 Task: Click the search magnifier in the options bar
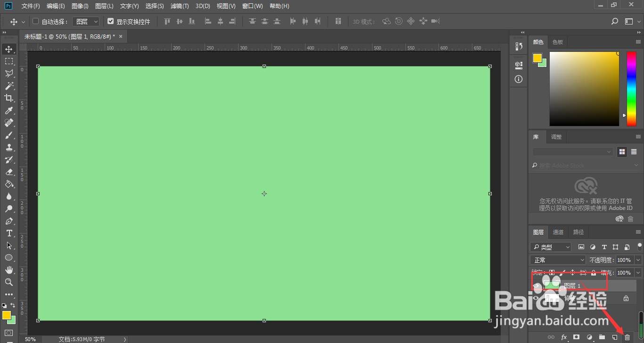615,21
